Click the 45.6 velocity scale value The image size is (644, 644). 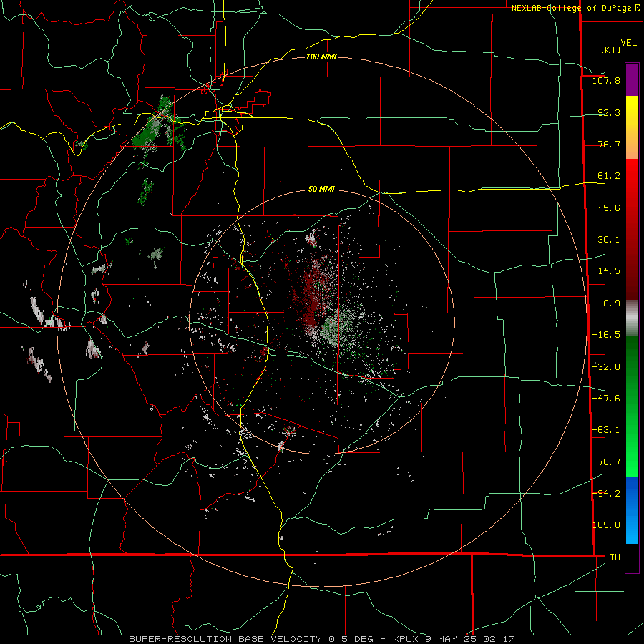pos(609,208)
